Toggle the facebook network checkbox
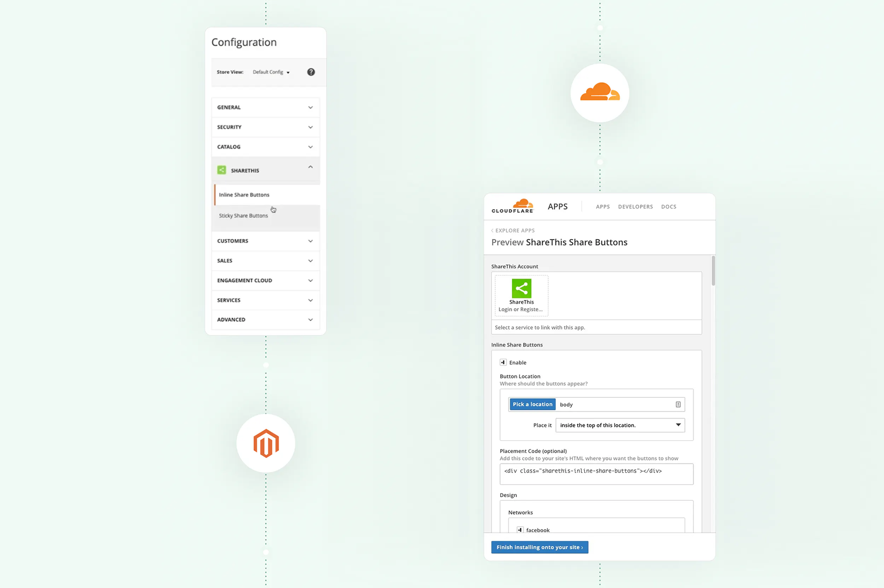 pos(520,530)
